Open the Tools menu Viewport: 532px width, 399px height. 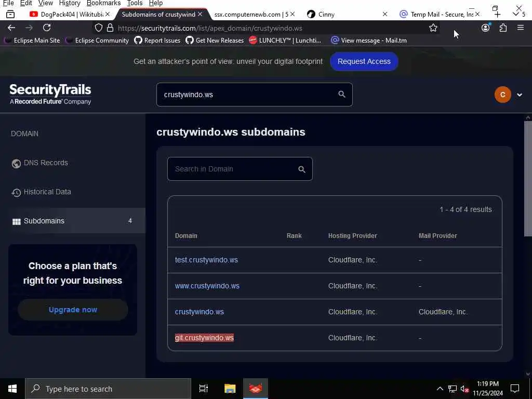pyautogui.click(x=135, y=3)
